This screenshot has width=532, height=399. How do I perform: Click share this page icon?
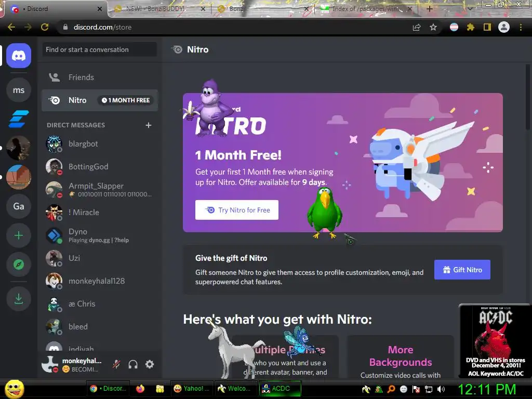click(417, 28)
